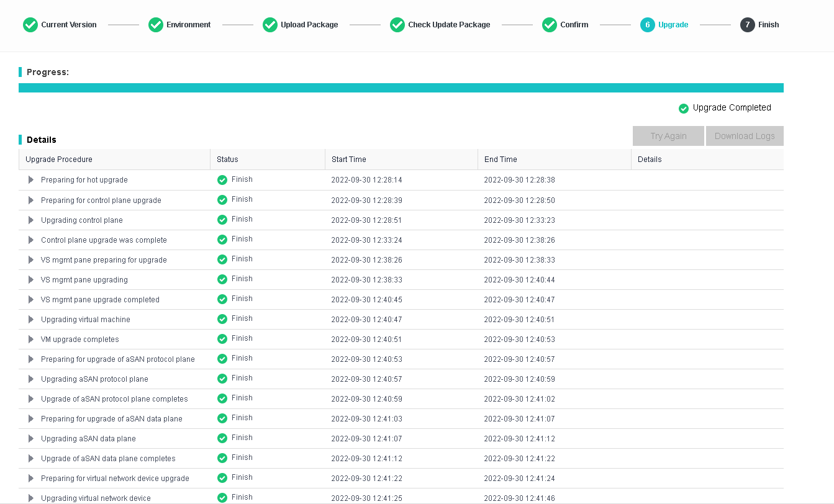Click the Confirm step checkmark icon

[x=550, y=25]
